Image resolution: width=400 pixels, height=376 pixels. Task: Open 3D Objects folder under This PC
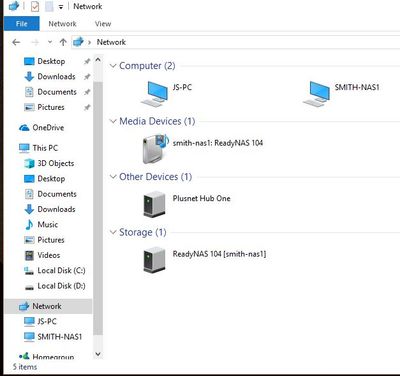(x=56, y=163)
